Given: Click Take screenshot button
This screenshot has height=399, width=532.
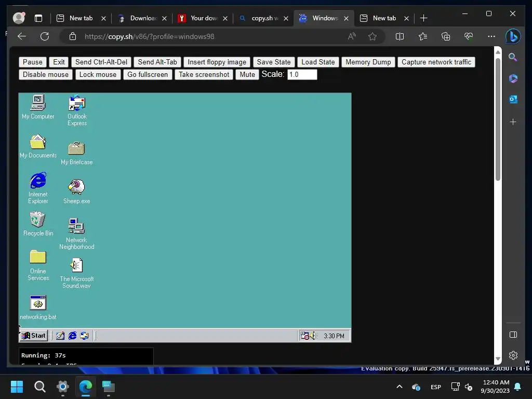Looking at the screenshot, I should tap(204, 75).
